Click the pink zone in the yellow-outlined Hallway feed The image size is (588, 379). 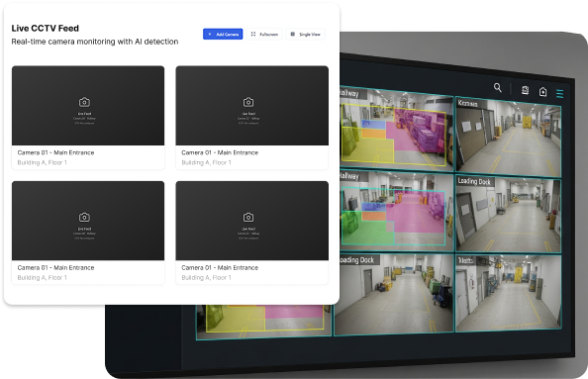point(416,132)
